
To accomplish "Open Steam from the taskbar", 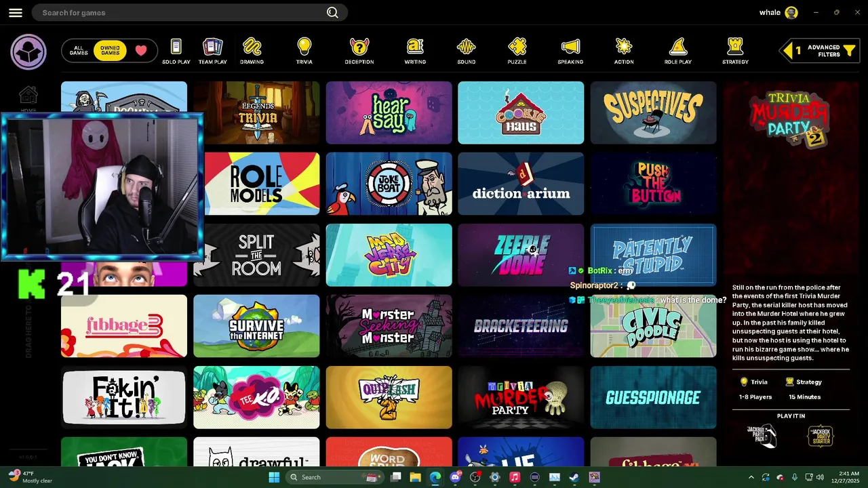I will [x=574, y=477].
